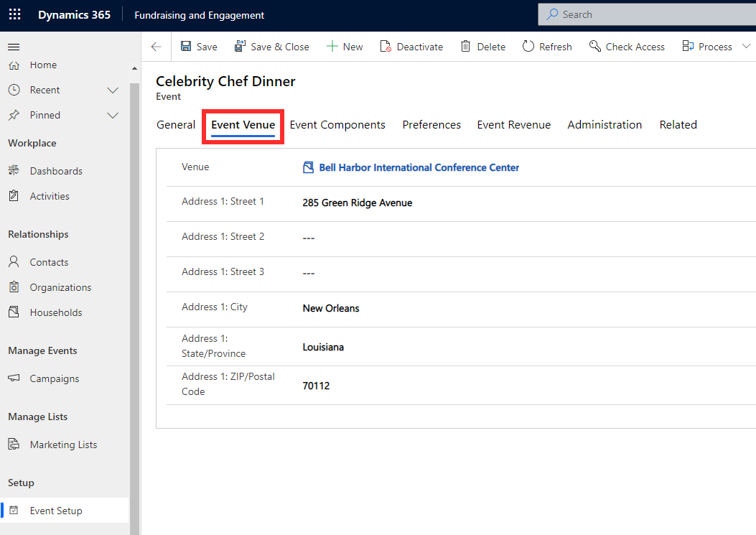The image size is (756, 535).
Task: Click the Manage Events section header
Action: tap(43, 350)
